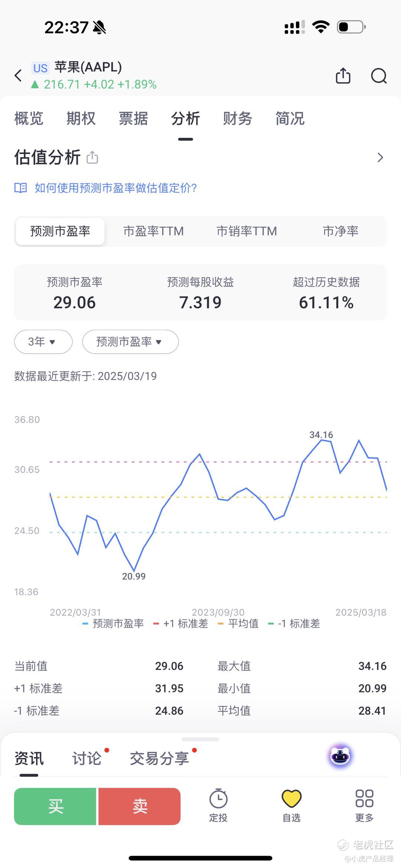The width and height of the screenshot is (401, 868).
Task: Select 市盈率TTM segment
Action: pyautogui.click(x=153, y=231)
